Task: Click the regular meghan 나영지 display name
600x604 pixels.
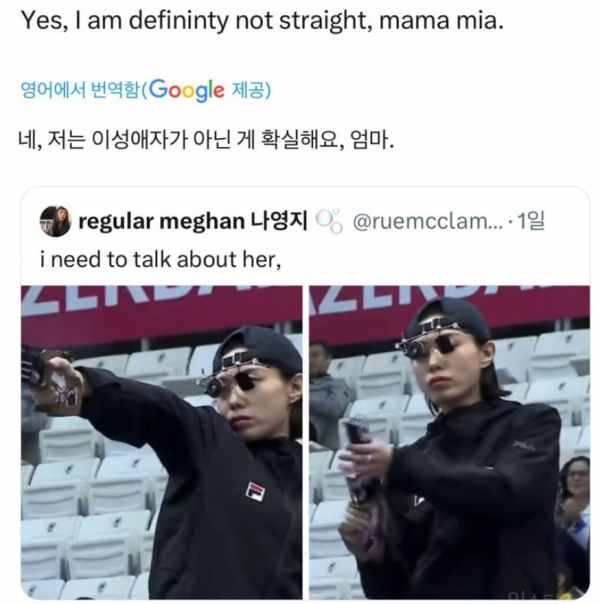Action: pos(193,221)
